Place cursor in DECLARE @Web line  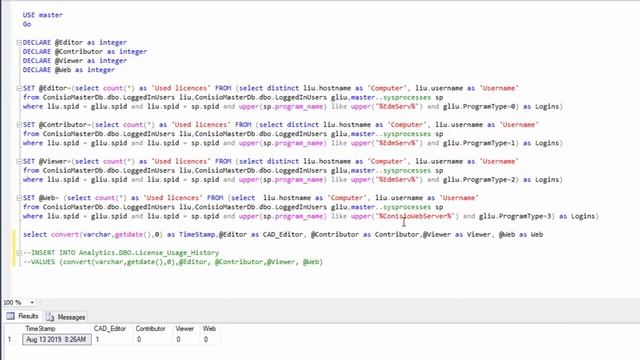pos(69,70)
